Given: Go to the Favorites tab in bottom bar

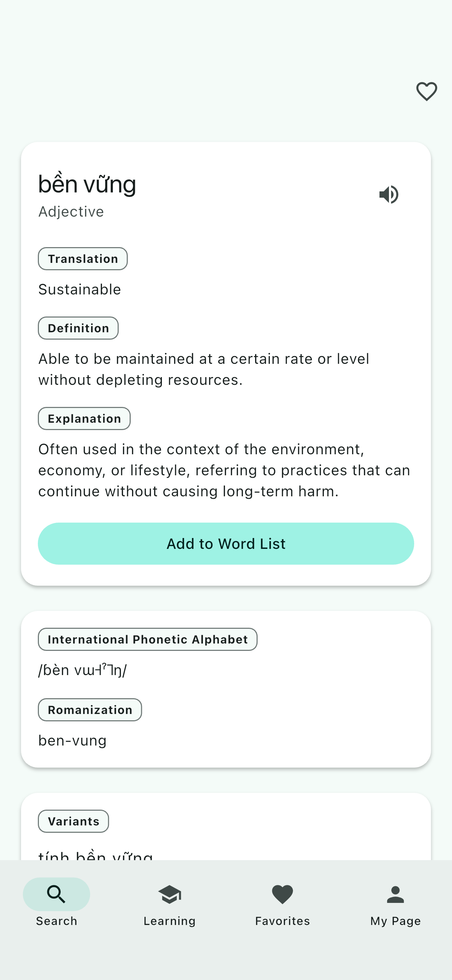Looking at the screenshot, I should pyautogui.click(x=282, y=895).
